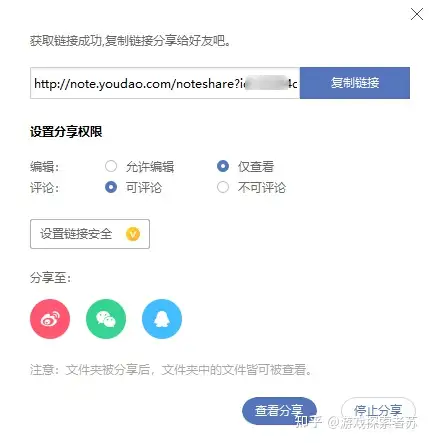Image resolution: width=429 pixels, height=443 pixels.
Task: Select the 不可评论 radio button
Action: pyautogui.click(x=223, y=187)
